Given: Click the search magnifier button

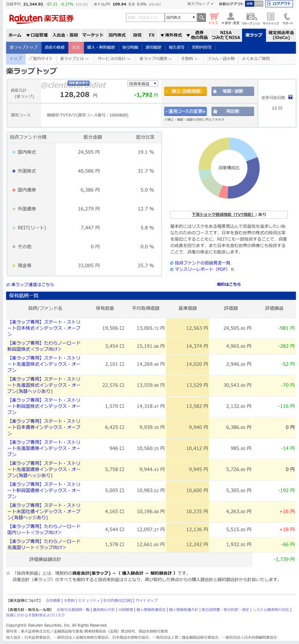Looking at the screenshot, I should tap(202, 18).
